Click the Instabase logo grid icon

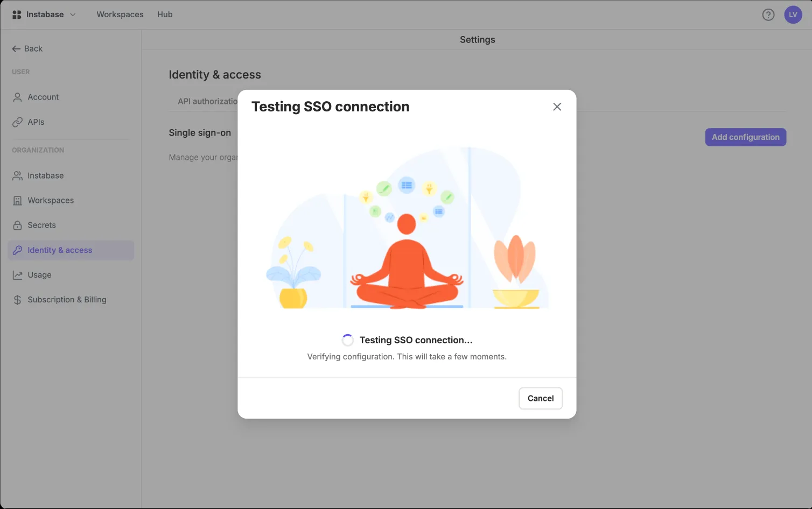tap(17, 15)
